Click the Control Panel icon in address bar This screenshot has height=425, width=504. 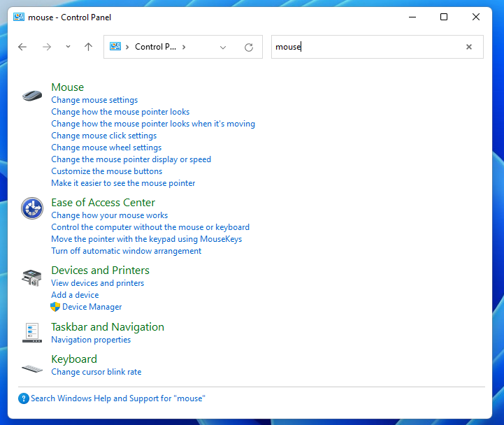pyautogui.click(x=115, y=46)
